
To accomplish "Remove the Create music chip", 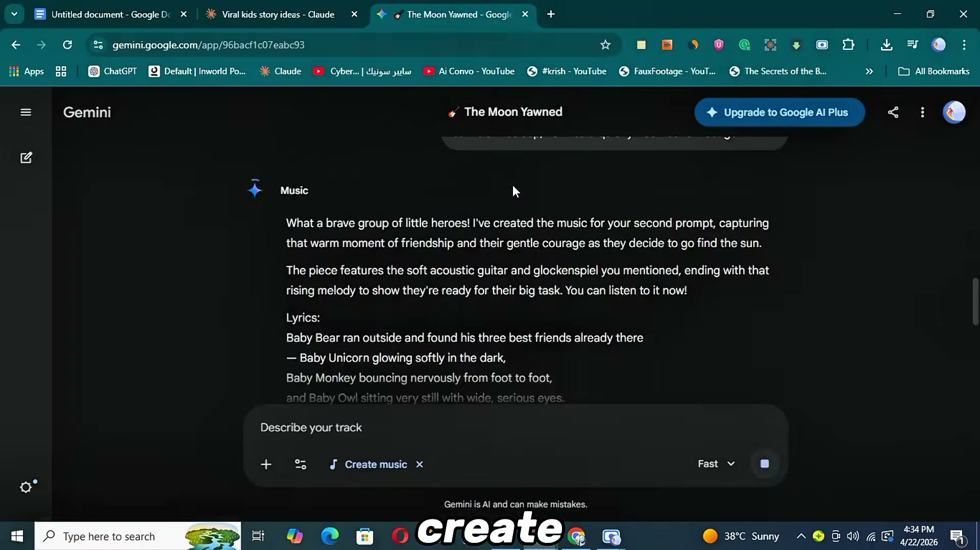I will click(420, 464).
